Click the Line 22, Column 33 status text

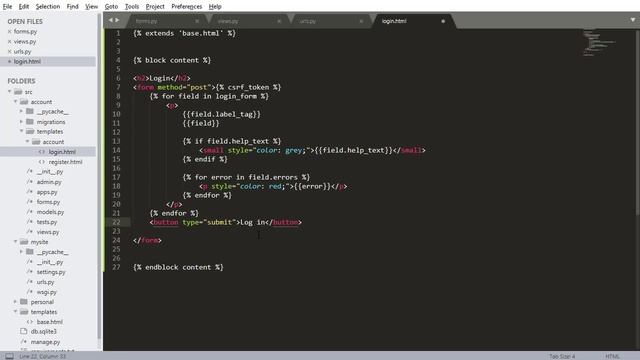(x=42, y=356)
